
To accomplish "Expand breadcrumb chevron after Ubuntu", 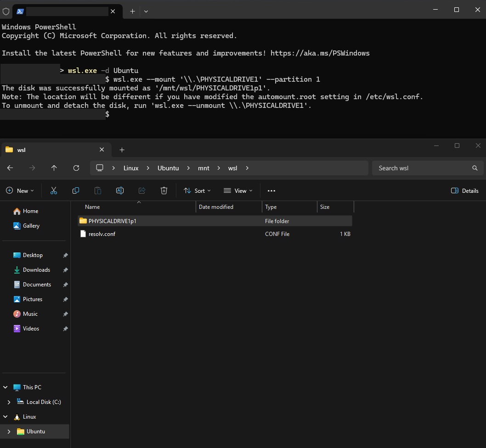I will point(188,168).
